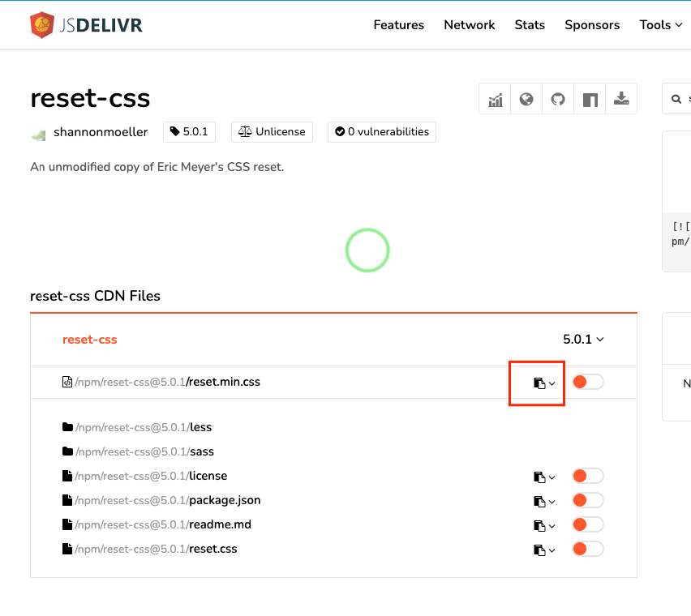The height and width of the screenshot is (616, 691).
Task: Click the license file icon
Action: pos(67,476)
